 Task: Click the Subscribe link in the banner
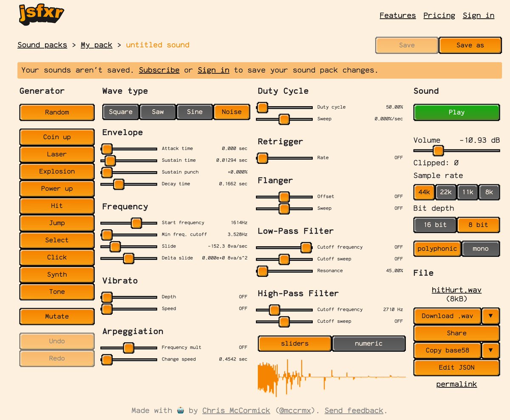point(159,70)
